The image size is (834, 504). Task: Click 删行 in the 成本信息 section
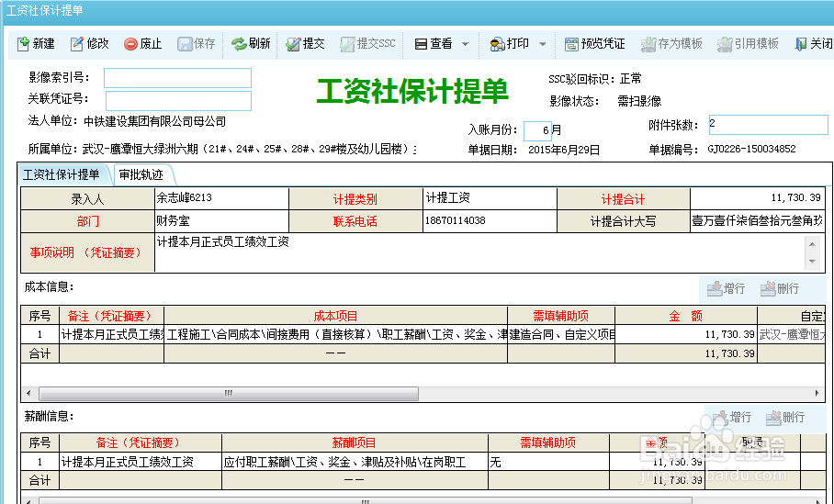780,288
